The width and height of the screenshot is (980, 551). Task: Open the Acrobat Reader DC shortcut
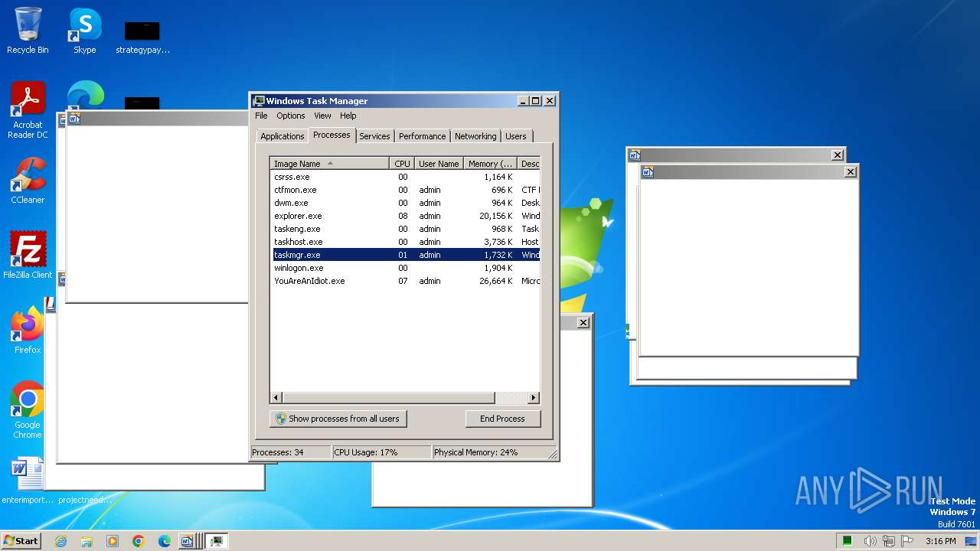28,110
